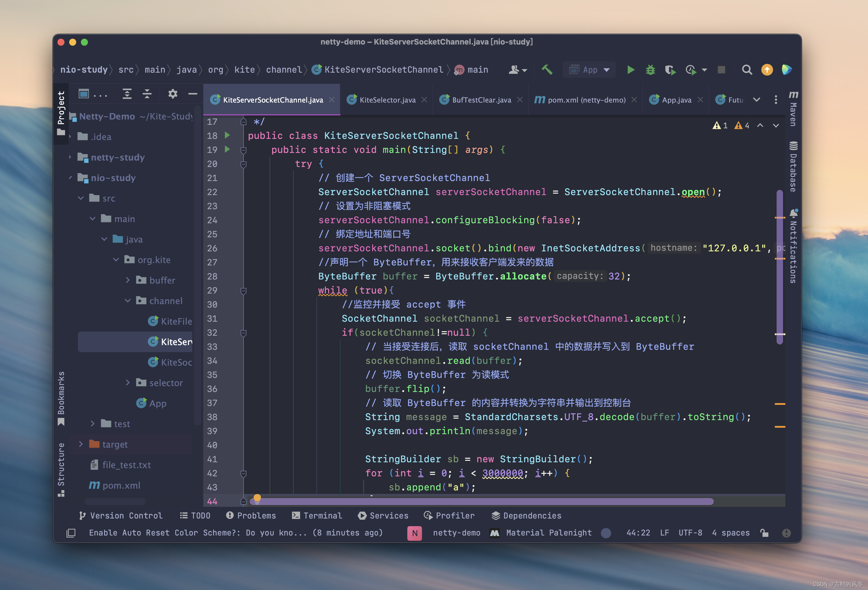This screenshot has width=868, height=590.
Task: Open profiler options dropdown arrow
Action: (704, 70)
